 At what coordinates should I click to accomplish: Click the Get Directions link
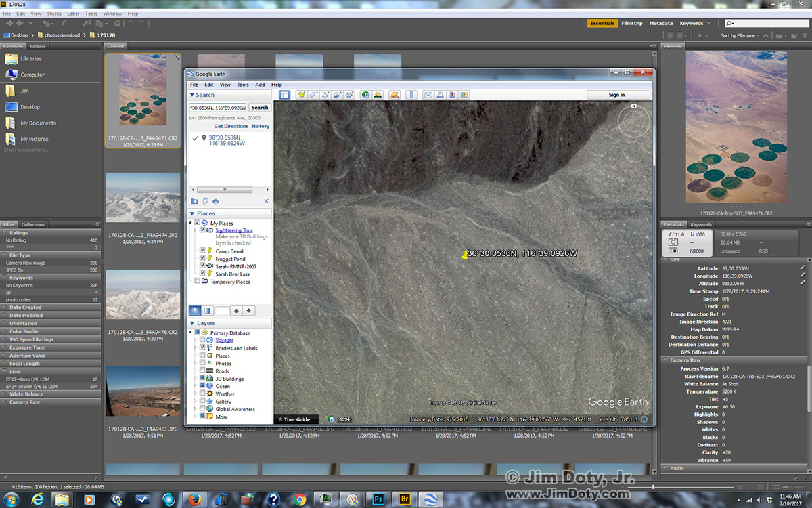[x=231, y=126]
